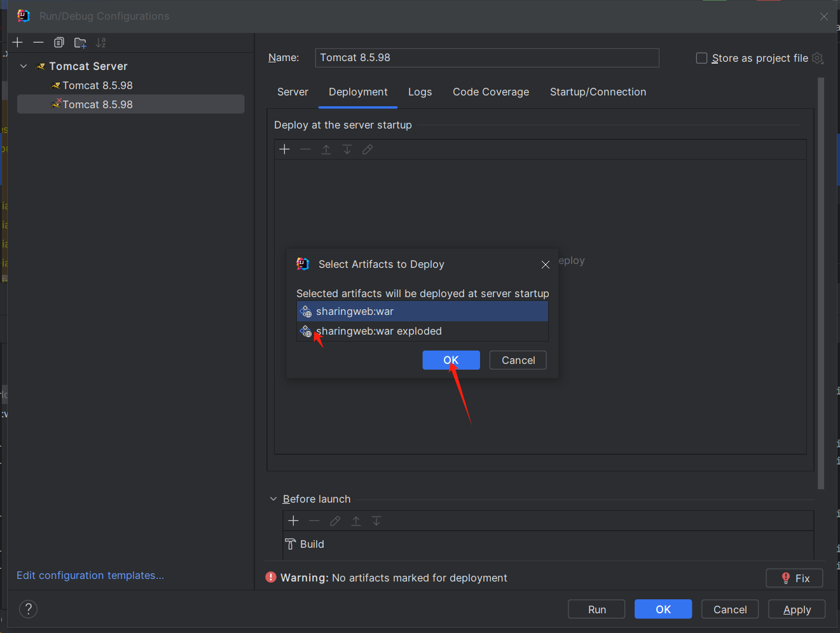Screen dimensions: 840x633
Task: Select the errored Tomcat 8.5.98 configuration
Action: [130, 104]
